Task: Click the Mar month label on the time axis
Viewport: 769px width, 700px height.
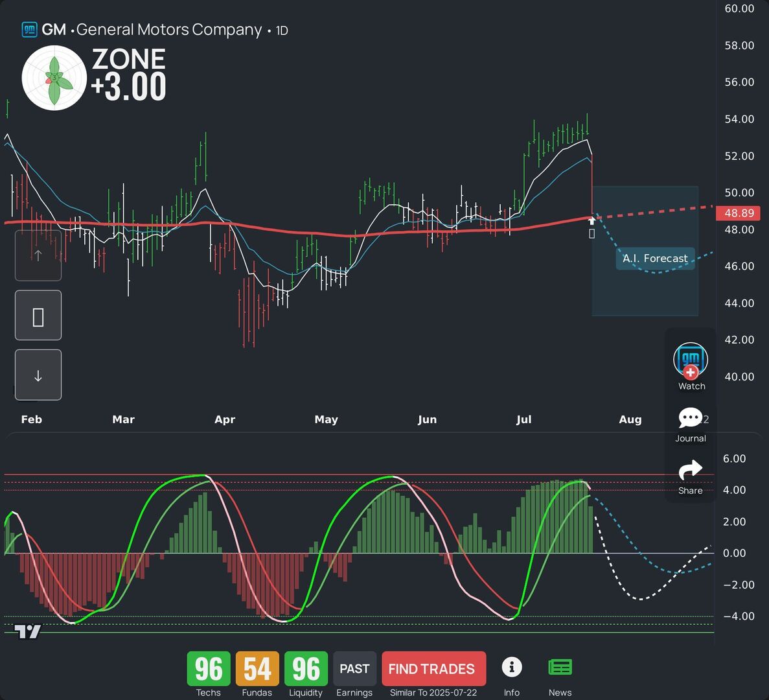Action: click(x=123, y=419)
